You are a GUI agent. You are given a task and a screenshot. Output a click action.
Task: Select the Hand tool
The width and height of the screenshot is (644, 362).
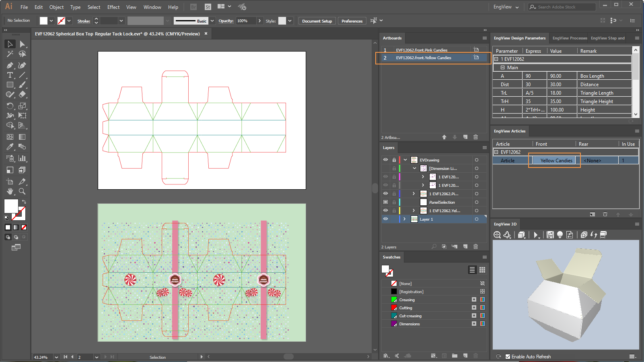coord(10,191)
